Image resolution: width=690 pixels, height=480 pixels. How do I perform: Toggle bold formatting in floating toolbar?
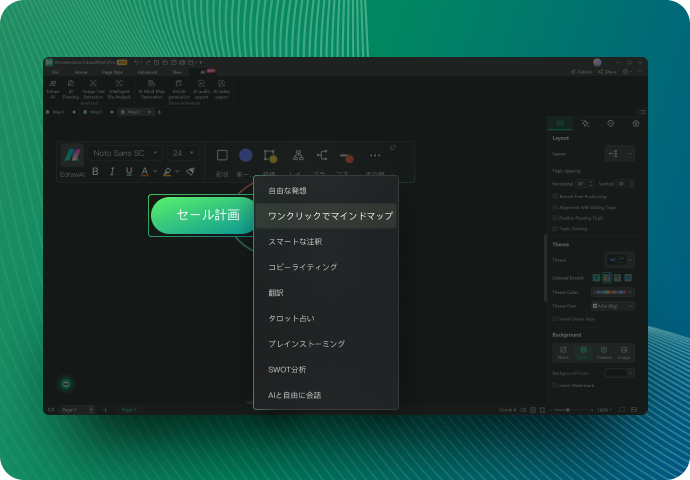point(96,172)
